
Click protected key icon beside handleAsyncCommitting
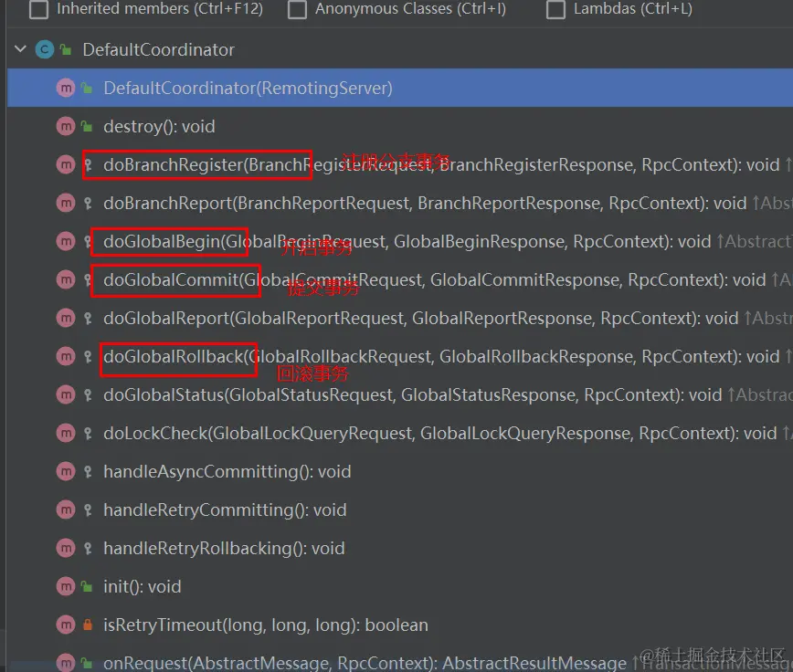coord(88,472)
